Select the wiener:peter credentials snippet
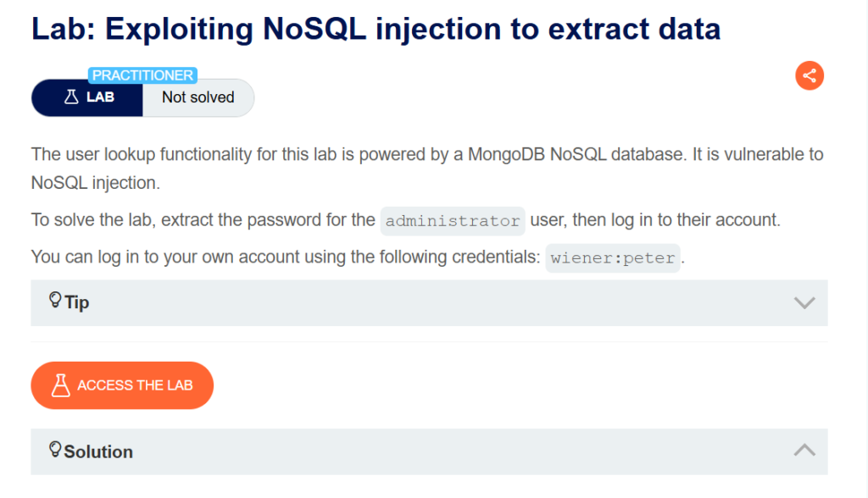The width and height of the screenshot is (868, 498). pyautogui.click(x=613, y=257)
